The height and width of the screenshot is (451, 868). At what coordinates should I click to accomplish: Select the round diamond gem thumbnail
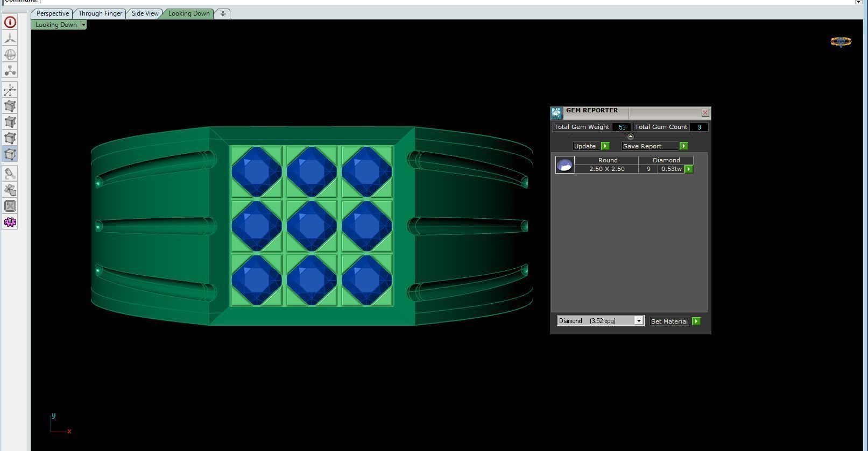coord(564,164)
